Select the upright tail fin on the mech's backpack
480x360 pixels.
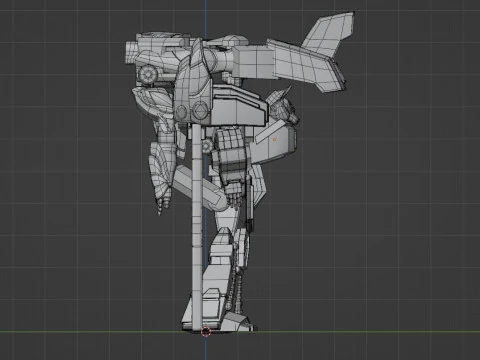(328, 35)
